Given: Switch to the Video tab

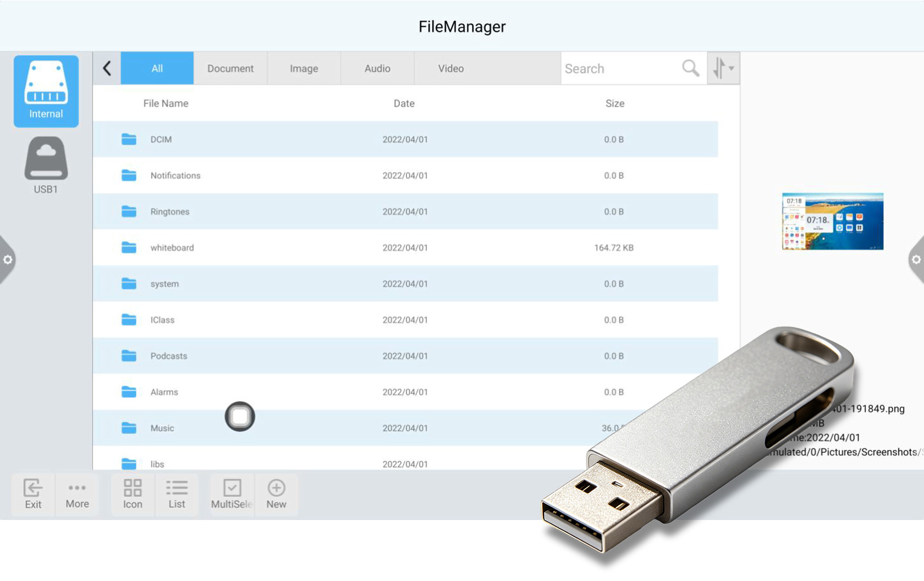Looking at the screenshot, I should tap(451, 68).
